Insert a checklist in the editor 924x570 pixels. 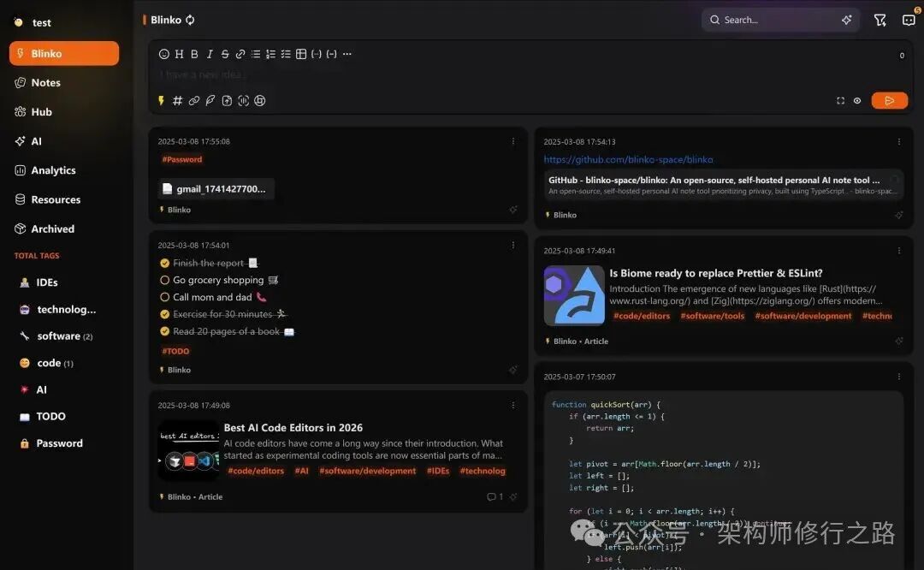[x=286, y=54]
